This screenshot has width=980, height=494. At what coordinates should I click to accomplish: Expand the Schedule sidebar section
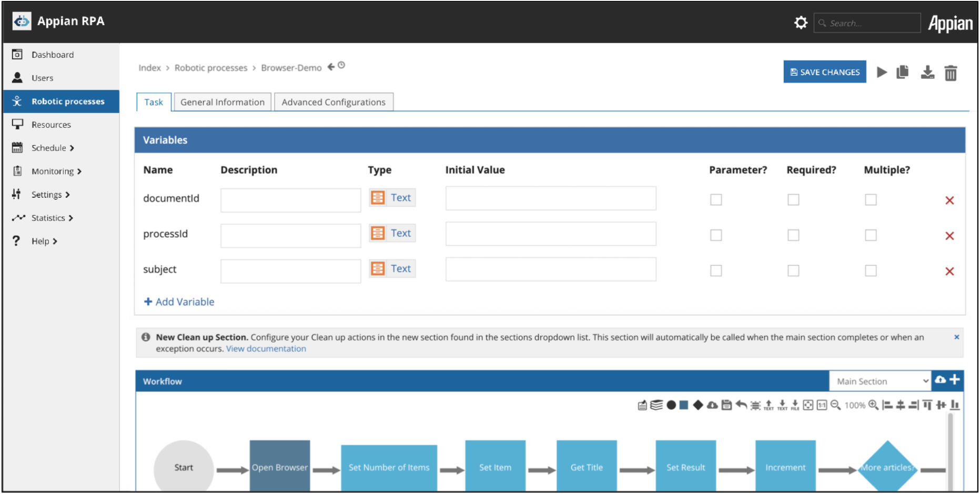click(50, 148)
